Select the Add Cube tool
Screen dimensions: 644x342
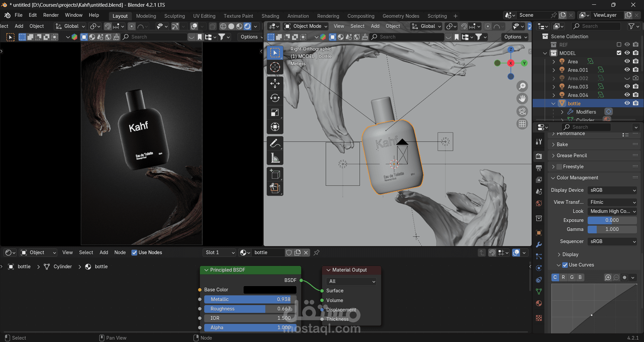(275, 174)
